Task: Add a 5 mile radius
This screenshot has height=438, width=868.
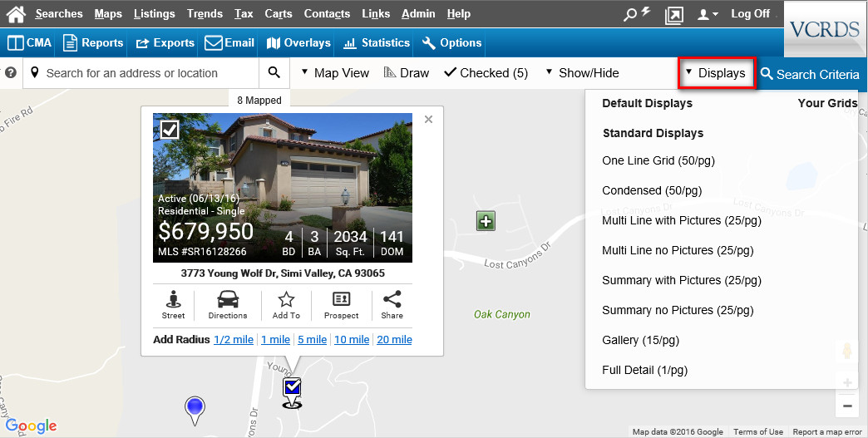Action: (313, 340)
